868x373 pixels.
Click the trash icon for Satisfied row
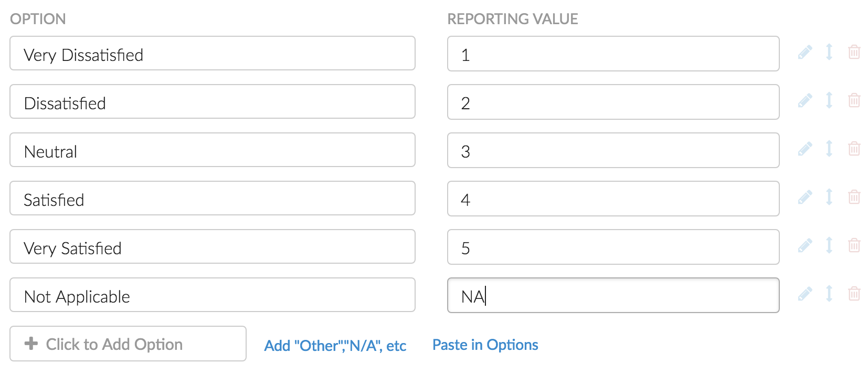tap(854, 197)
